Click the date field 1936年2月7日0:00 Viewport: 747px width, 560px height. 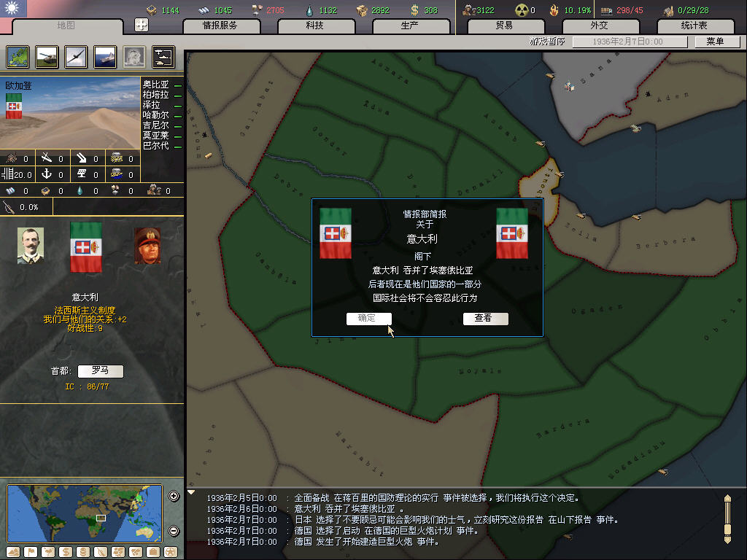pos(630,42)
